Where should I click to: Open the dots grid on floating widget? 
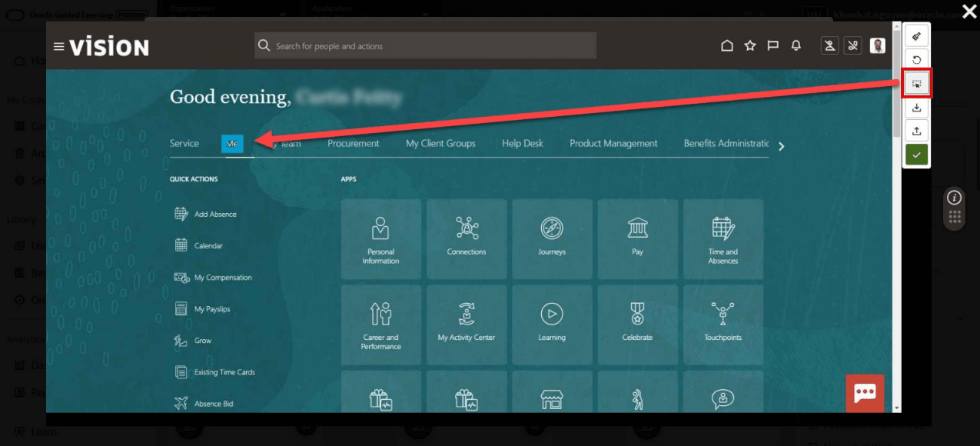pyautogui.click(x=954, y=218)
